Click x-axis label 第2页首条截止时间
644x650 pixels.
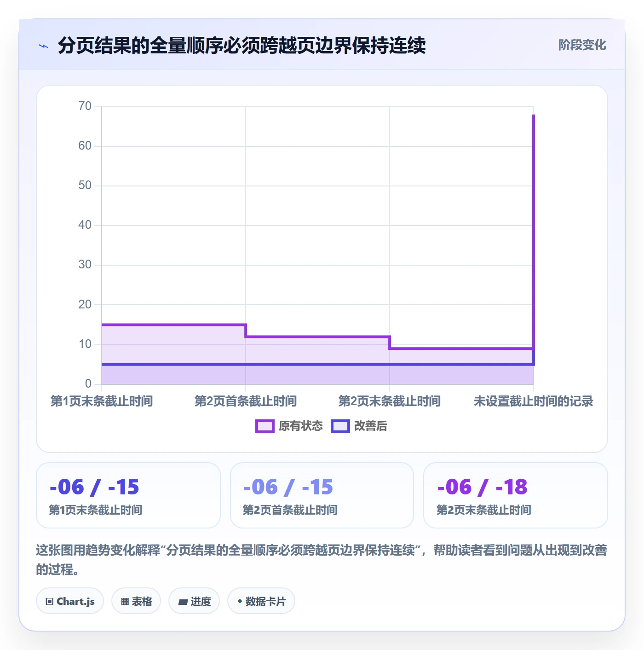pos(246,401)
